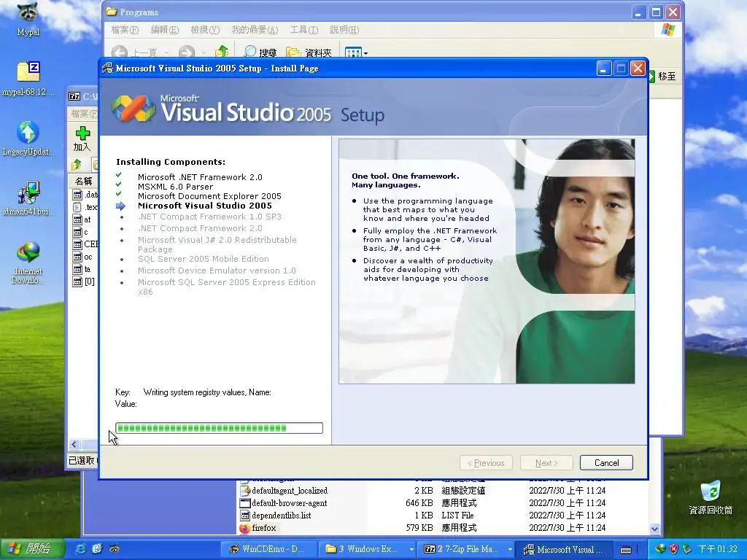Launch Internet Explorer from Quick Launch
Screen dimensions: 747x560
click(x=81, y=549)
